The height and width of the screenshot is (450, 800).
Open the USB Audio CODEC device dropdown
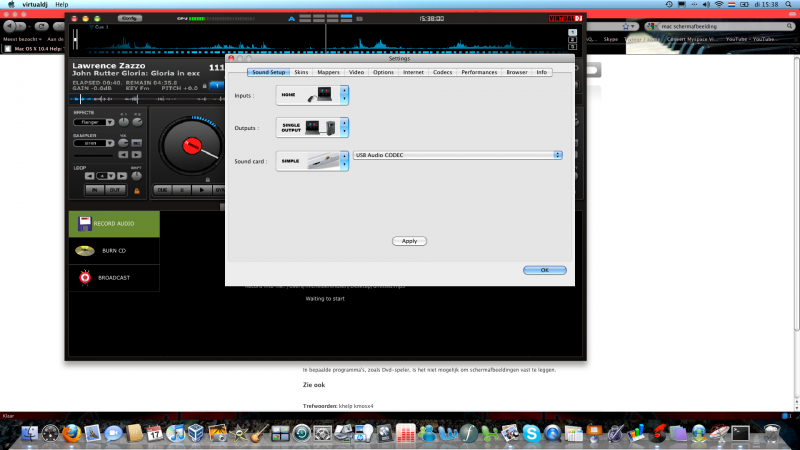pos(458,155)
